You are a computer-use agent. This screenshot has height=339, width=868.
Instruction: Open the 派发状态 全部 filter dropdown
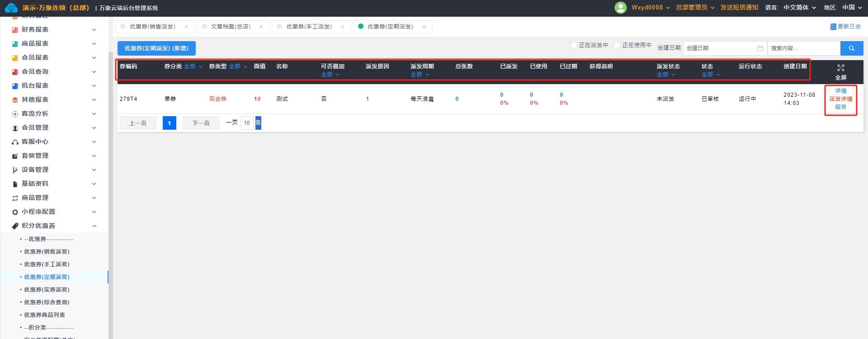click(x=666, y=75)
